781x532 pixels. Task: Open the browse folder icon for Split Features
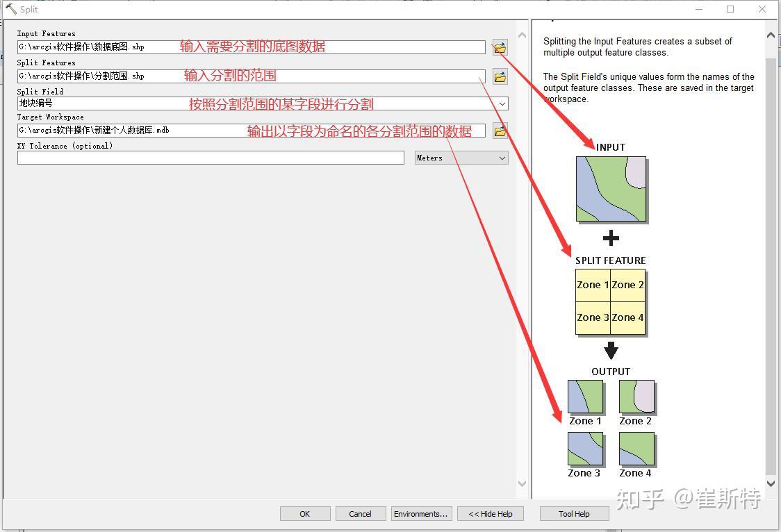tap(500, 76)
